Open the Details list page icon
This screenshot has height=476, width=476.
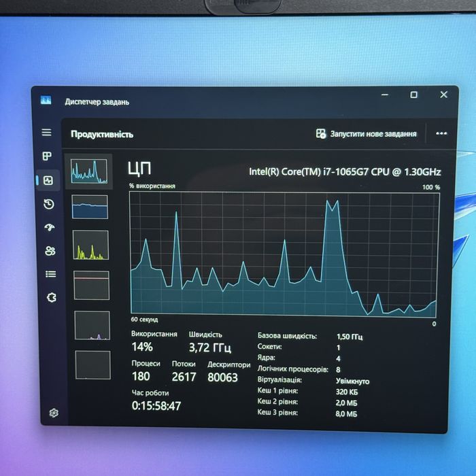(51, 274)
